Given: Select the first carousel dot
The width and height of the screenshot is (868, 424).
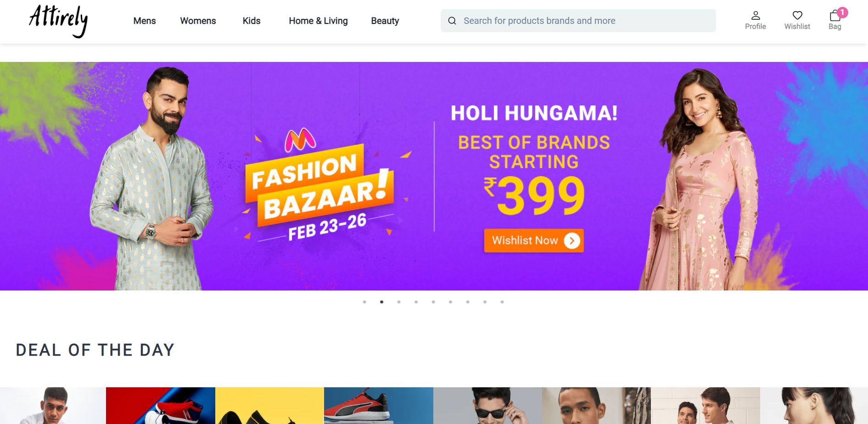Looking at the screenshot, I should pyautogui.click(x=364, y=302).
